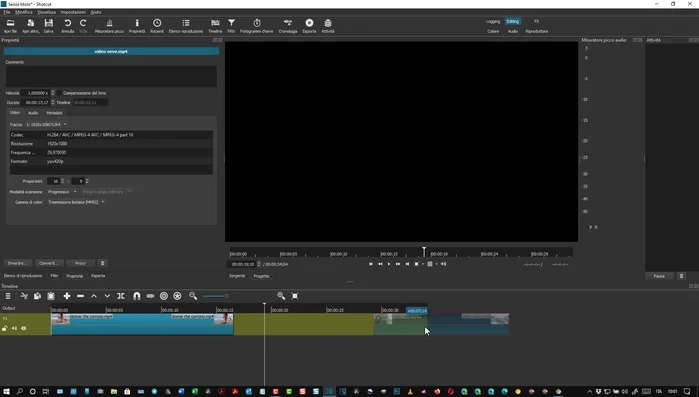The width and height of the screenshot is (699, 397).
Task: Open the Impostazioni menu
Action: (x=73, y=12)
